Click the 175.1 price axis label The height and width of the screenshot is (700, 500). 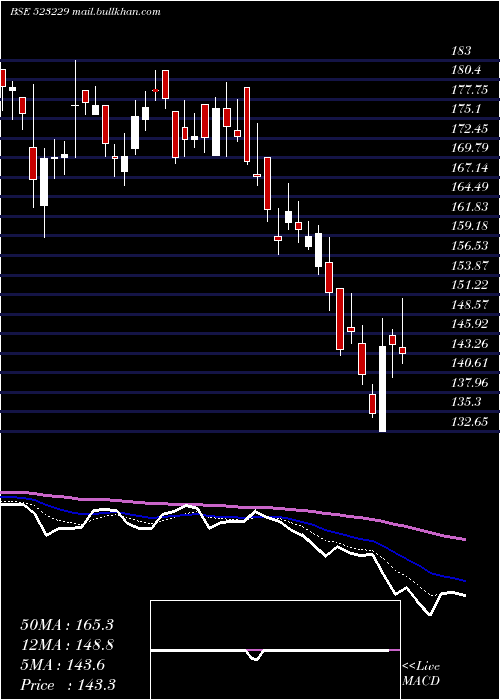[466, 109]
